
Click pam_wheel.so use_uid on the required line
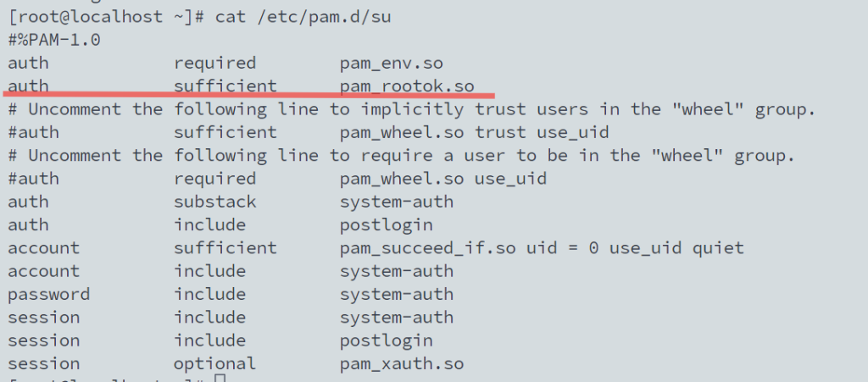pos(443,179)
